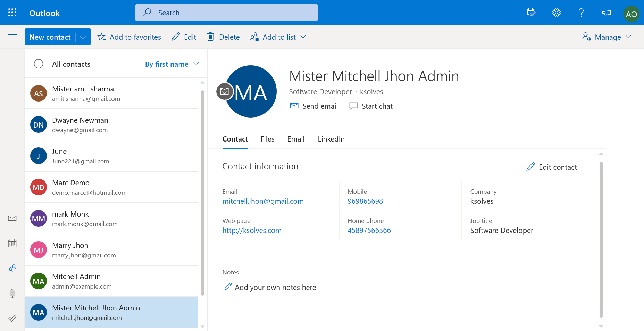644x331 pixels.
Task: Click the contact list scrollbar
Action: pyautogui.click(x=202, y=193)
